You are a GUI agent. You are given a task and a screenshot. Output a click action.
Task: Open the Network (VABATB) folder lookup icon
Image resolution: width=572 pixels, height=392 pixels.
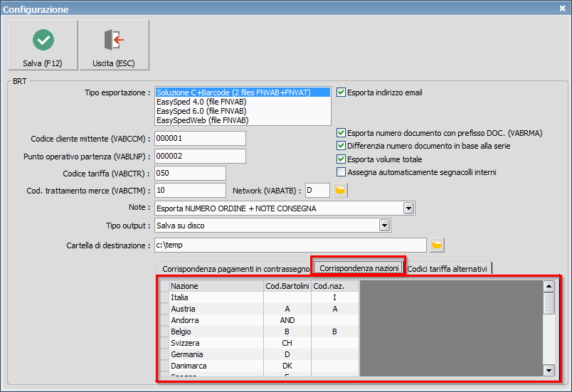tap(340, 191)
